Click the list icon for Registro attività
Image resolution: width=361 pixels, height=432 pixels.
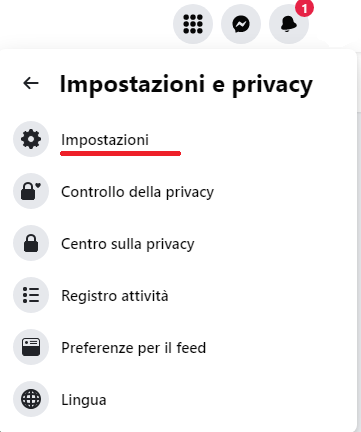(31, 295)
